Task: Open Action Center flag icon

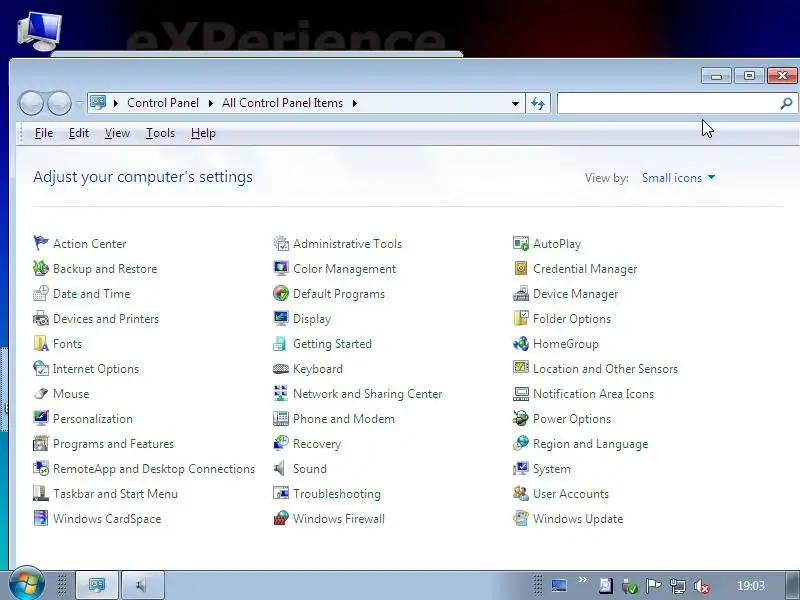Action: (40, 243)
